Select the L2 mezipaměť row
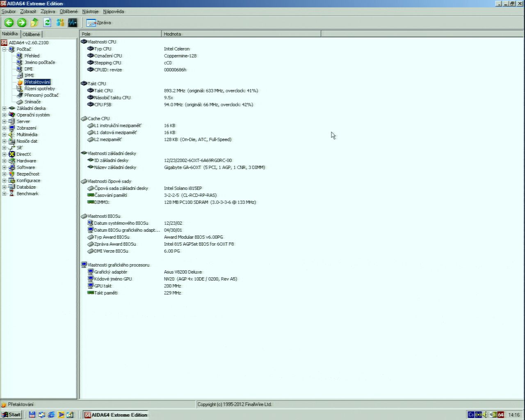This screenshot has height=420, width=525. click(x=160, y=139)
